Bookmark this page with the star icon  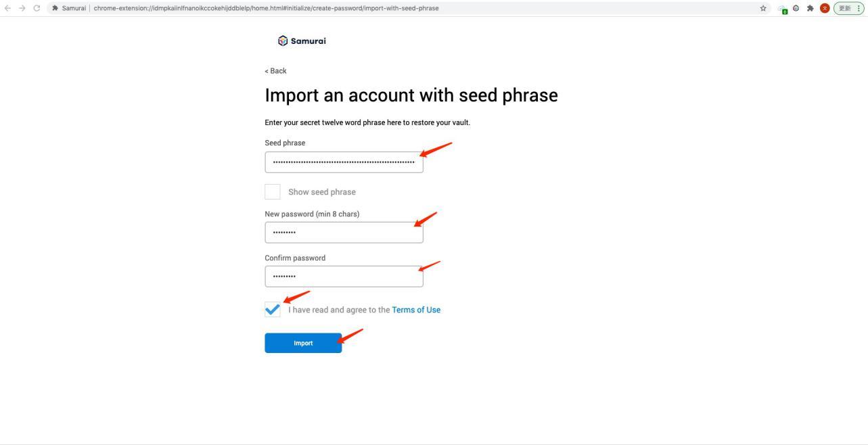(763, 8)
